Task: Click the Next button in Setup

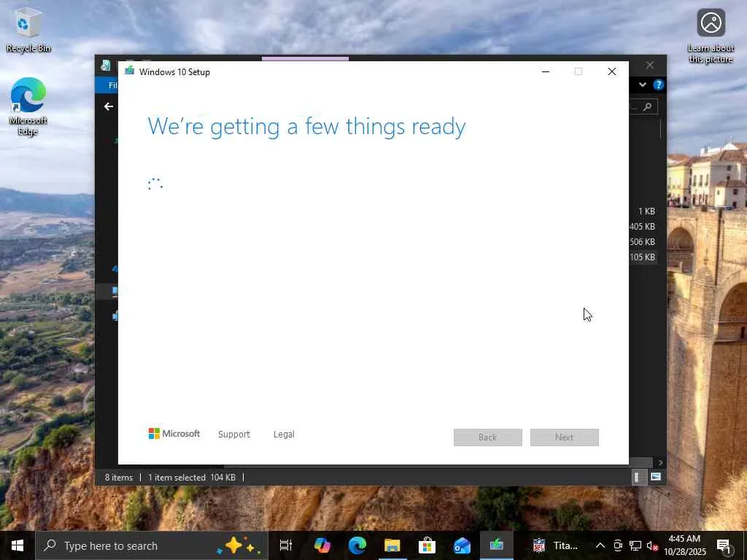Action: 565,437
